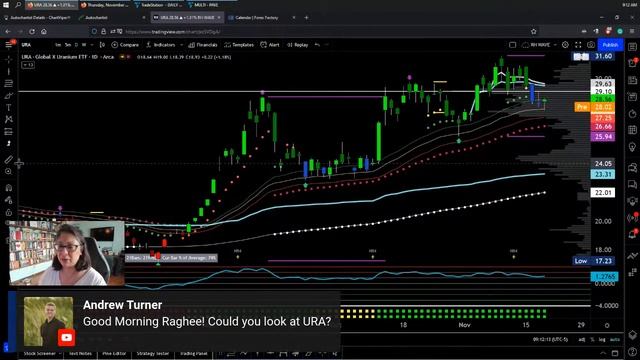Image resolution: width=640 pixels, height=360 pixels.
Task: Open the layout selection square icon
Action: pos(513,45)
